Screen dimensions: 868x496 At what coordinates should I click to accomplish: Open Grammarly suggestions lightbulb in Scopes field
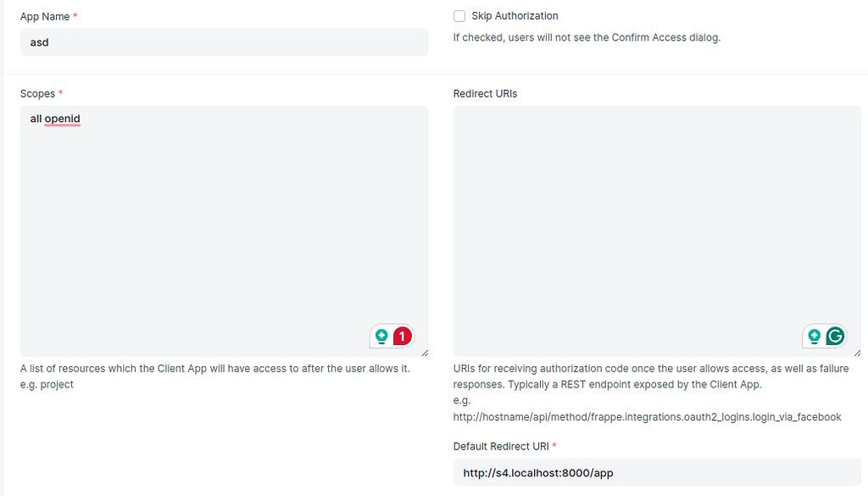(381, 336)
